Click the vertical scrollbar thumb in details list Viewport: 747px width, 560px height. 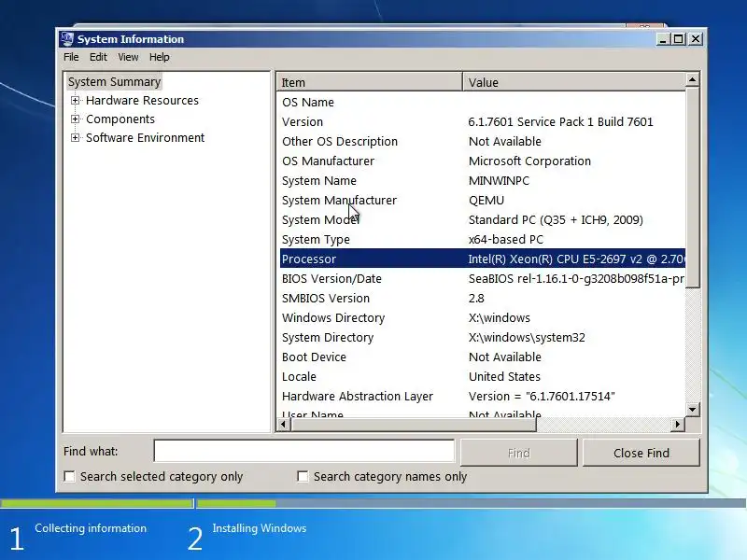pos(693,188)
